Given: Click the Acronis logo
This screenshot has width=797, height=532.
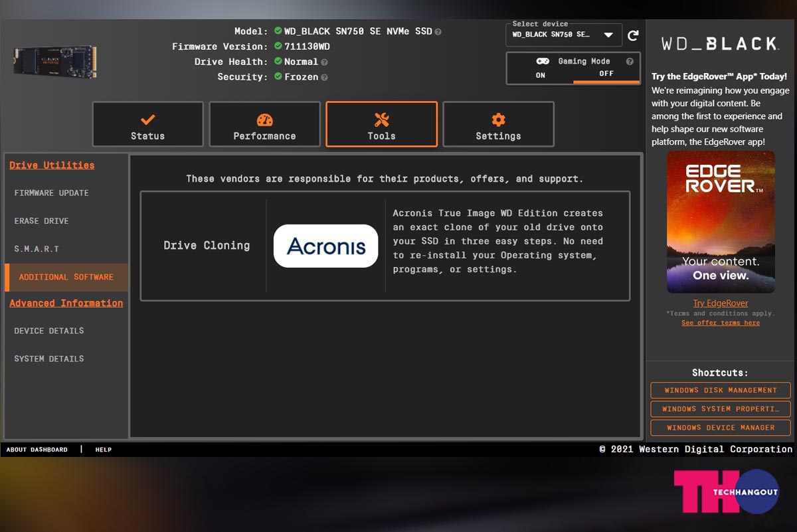Looking at the screenshot, I should point(326,246).
